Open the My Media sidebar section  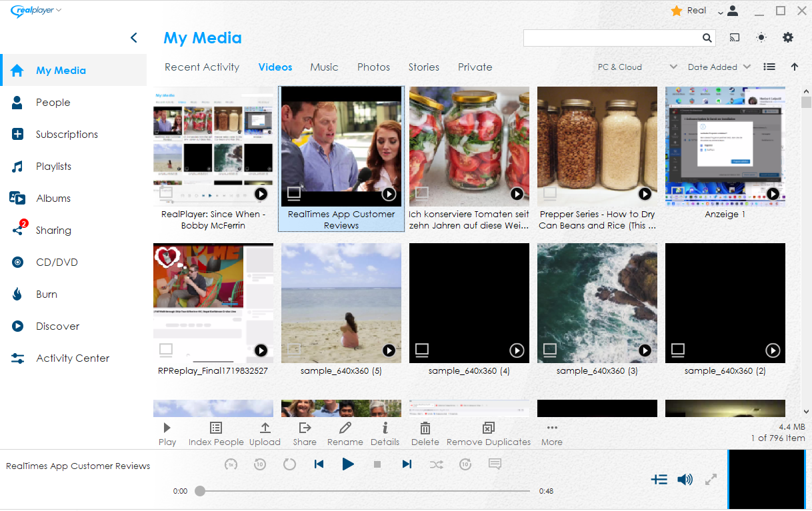click(x=73, y=70)
